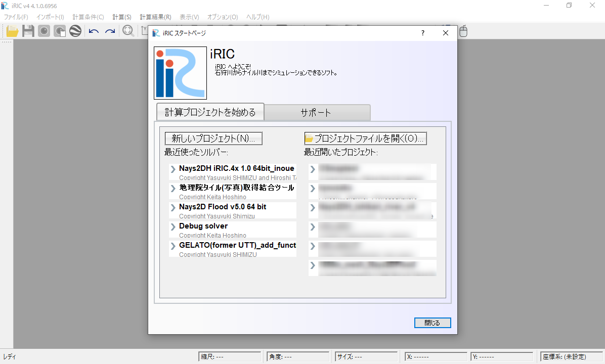The width and height of the screenshot is (605, 364).
Task: Click the camera with clipboard toolbar icon
Action: [60, 31]
